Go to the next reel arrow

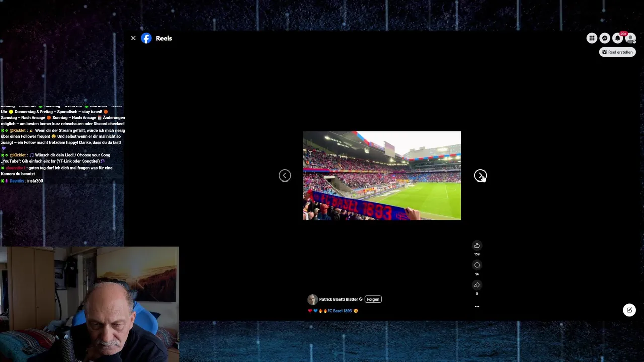pyautogui.click(x=480, y=175)
